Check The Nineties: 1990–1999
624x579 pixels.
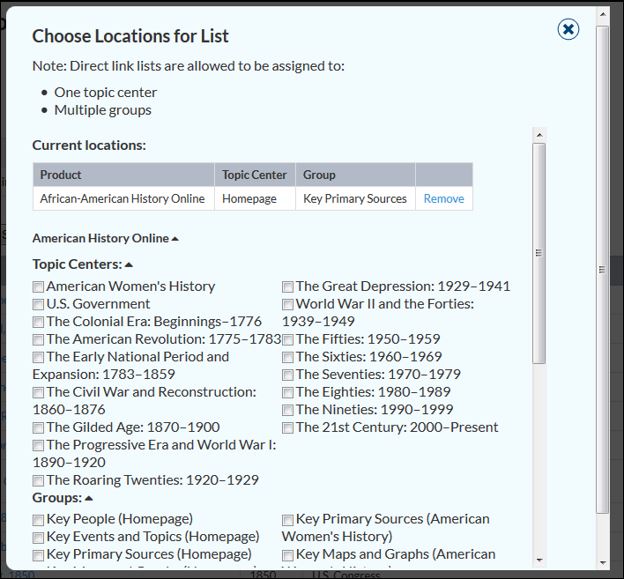coord(288,410)
